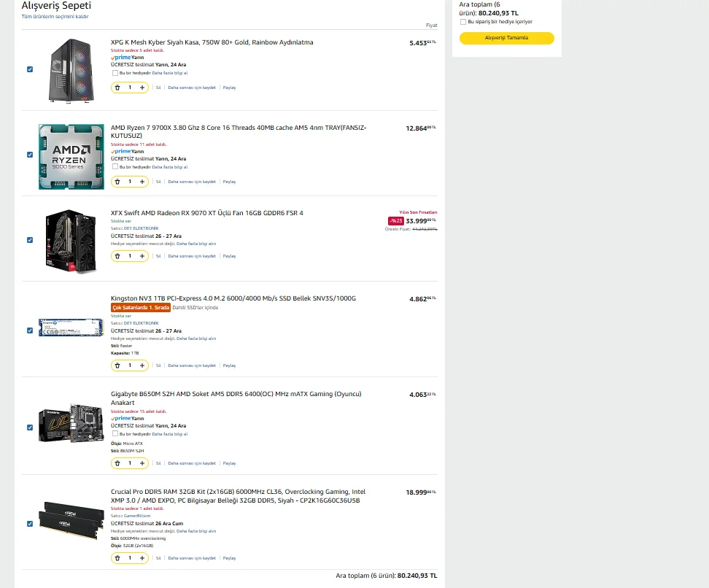The width and height of the screenshot is (709, 588).
Task: Save Crucial Pro DDR5 RAM for later
Action: pos(192,558)
